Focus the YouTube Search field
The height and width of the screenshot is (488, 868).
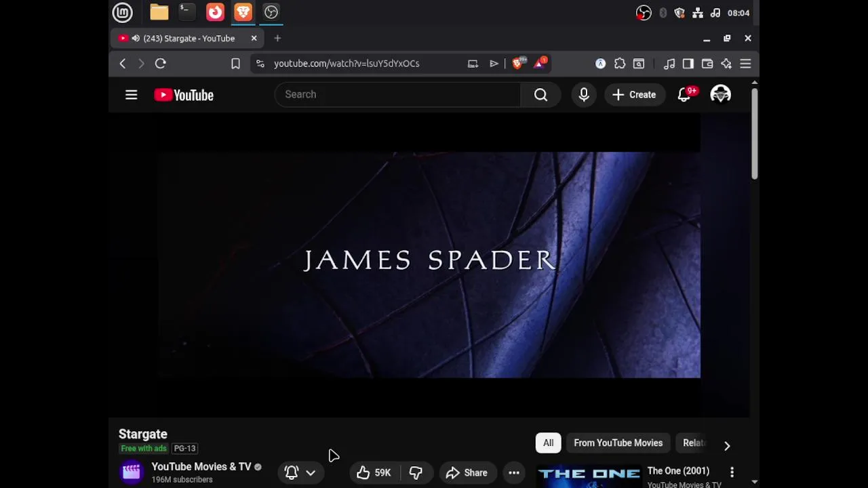[397, 95]
